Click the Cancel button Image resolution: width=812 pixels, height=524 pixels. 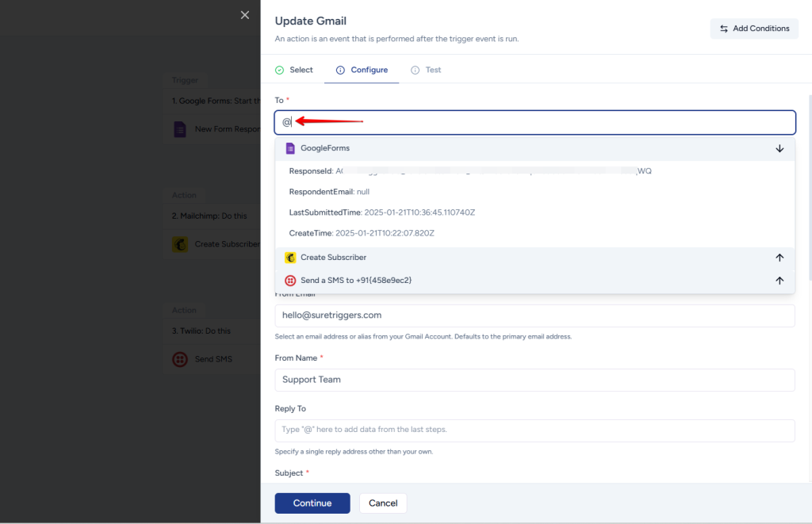383,503
